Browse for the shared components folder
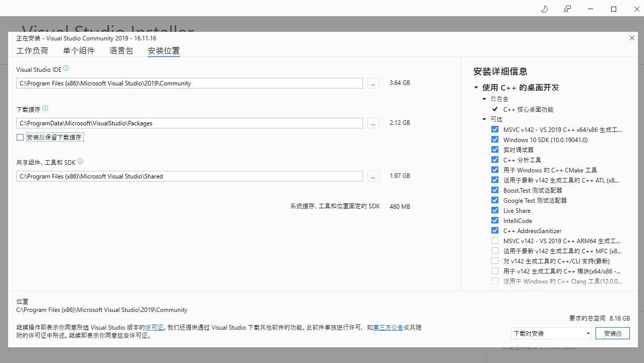This screenshot has height=363, width=644. point(373,176)
